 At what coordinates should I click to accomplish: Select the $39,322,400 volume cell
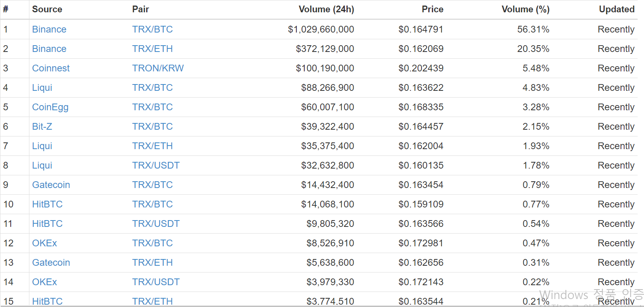pyautogui.click(x=328, y=127)
